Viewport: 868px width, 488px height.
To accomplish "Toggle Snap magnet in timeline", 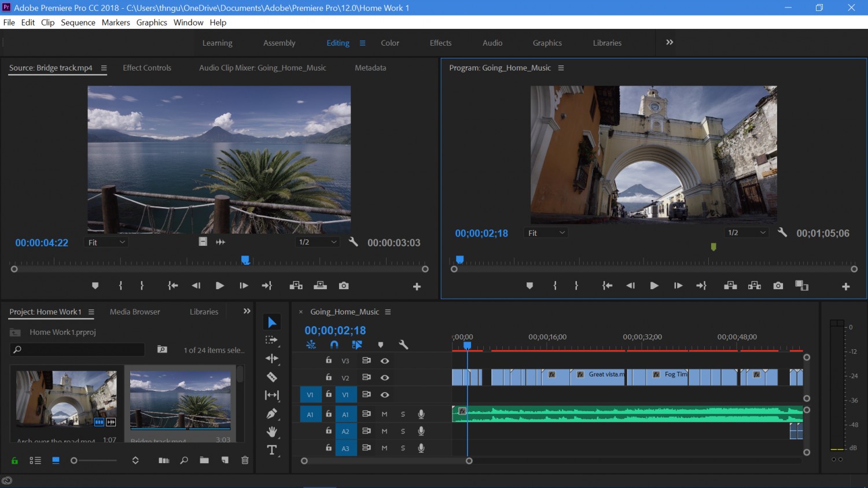I will [x=334, y=345].
